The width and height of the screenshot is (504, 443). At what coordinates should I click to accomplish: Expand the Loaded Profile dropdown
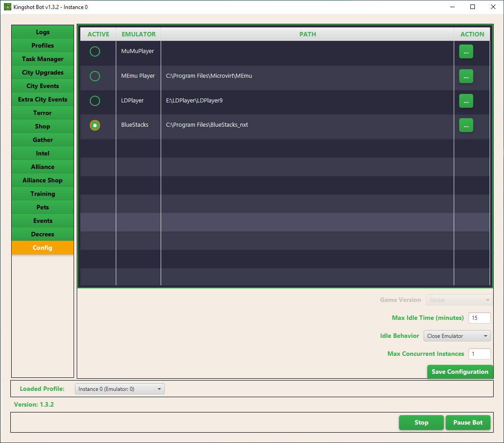pyautogui.click(x=119, y=389)
